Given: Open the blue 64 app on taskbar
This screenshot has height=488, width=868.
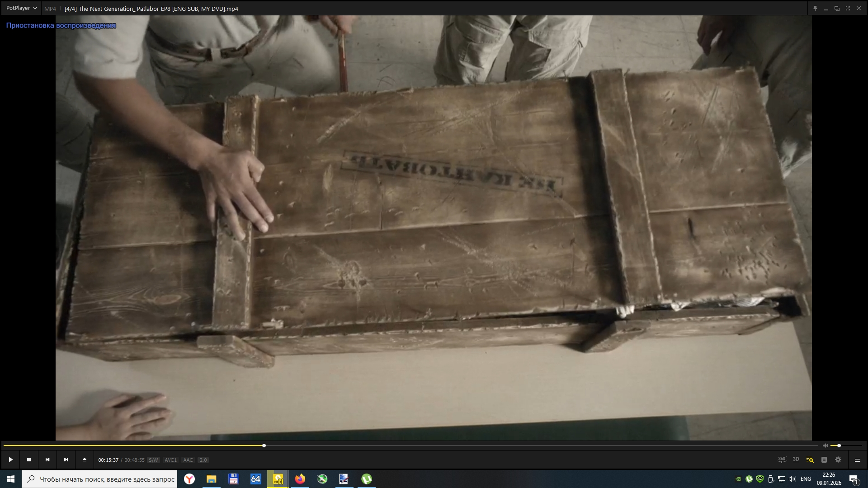Looking at the screenshot, I should (x=256, y=479).
